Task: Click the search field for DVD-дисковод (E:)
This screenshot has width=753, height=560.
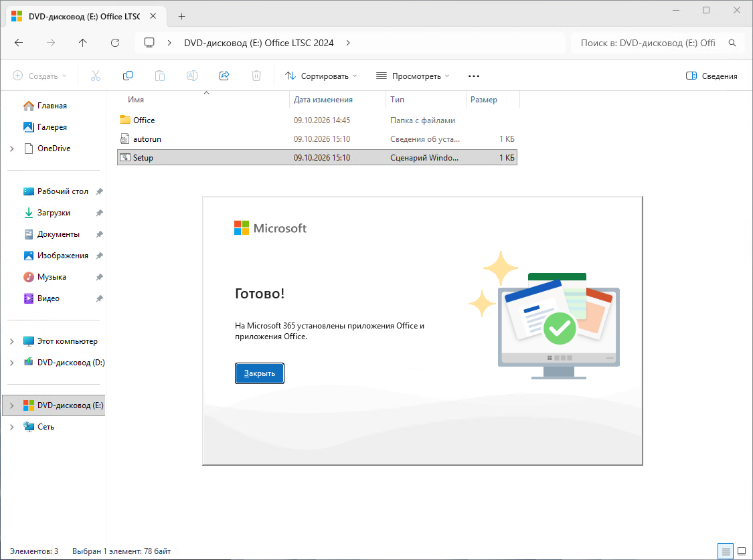Action: (x=649, y=43)
